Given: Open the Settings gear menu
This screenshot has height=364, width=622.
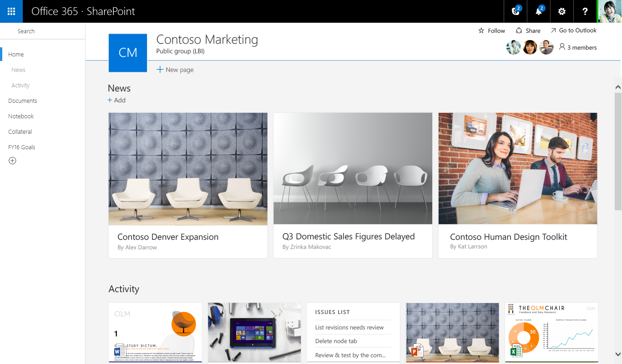Looking at the screenshot, I should pyautogui.click(x=561, y=11).
